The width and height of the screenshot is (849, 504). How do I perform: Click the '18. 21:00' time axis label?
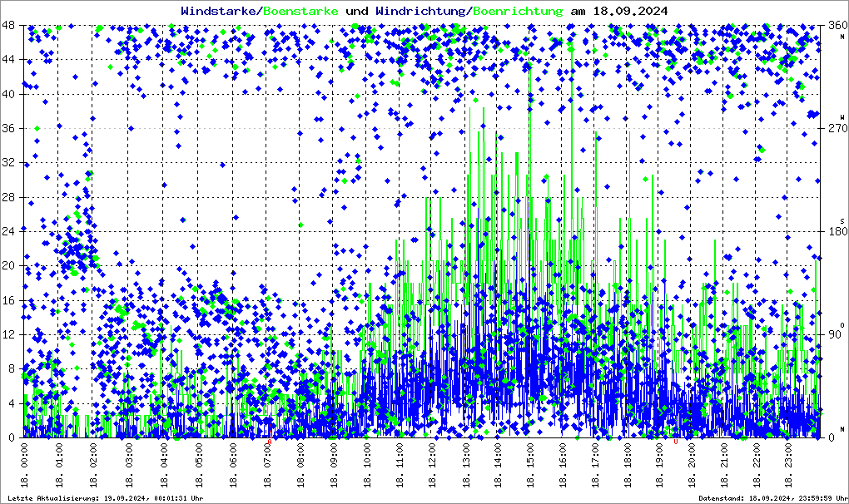tap(724, 465)
